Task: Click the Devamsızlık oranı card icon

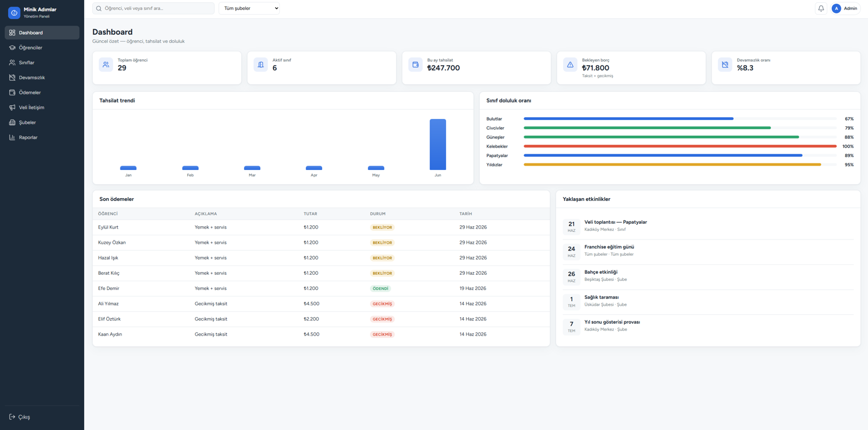Action: (725, 65)
